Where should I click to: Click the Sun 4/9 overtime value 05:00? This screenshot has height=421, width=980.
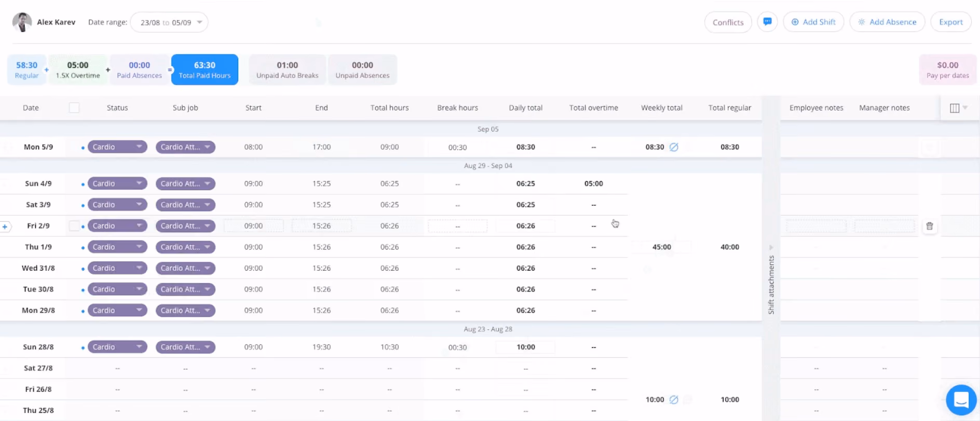point(593,184)
